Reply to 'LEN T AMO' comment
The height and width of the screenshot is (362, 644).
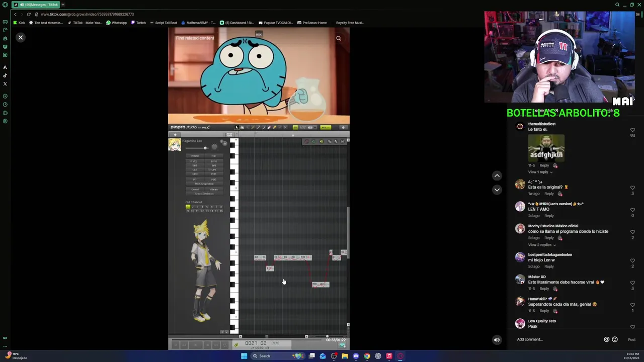coord(549,216)
